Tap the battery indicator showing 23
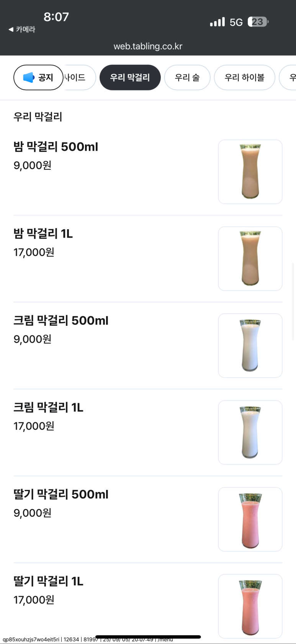The height and width of the screenshot is (644, 296). pyautogui.click(x=258, y=22)
